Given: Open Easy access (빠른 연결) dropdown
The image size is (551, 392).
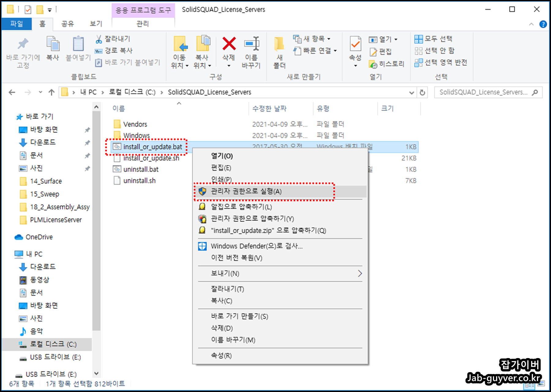Looking at the screenshot, I should (315, 50).
